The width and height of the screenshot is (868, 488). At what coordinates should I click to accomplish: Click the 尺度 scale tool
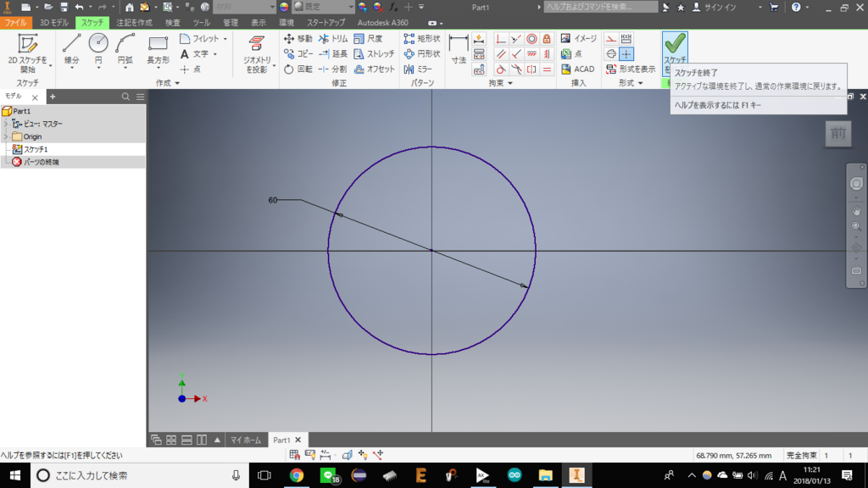click(x=368, y=39)
